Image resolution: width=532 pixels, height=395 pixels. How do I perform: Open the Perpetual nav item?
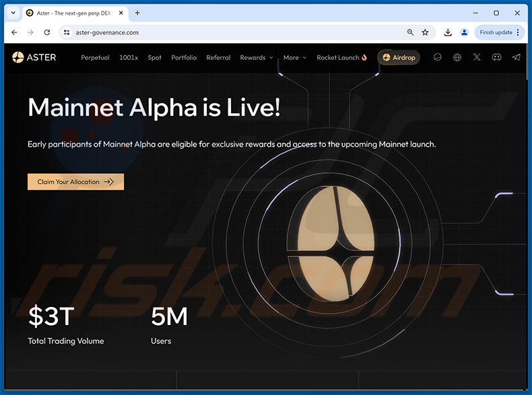click(95, 58)
